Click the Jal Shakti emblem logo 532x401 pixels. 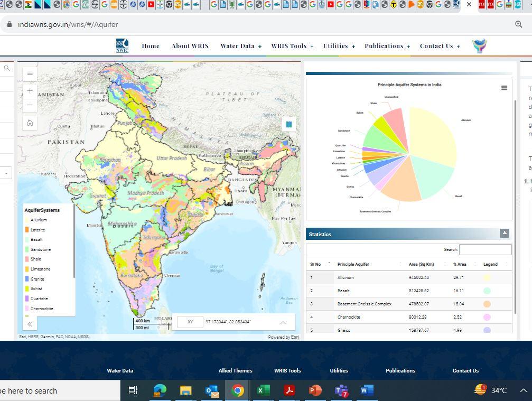click(479, 46)
